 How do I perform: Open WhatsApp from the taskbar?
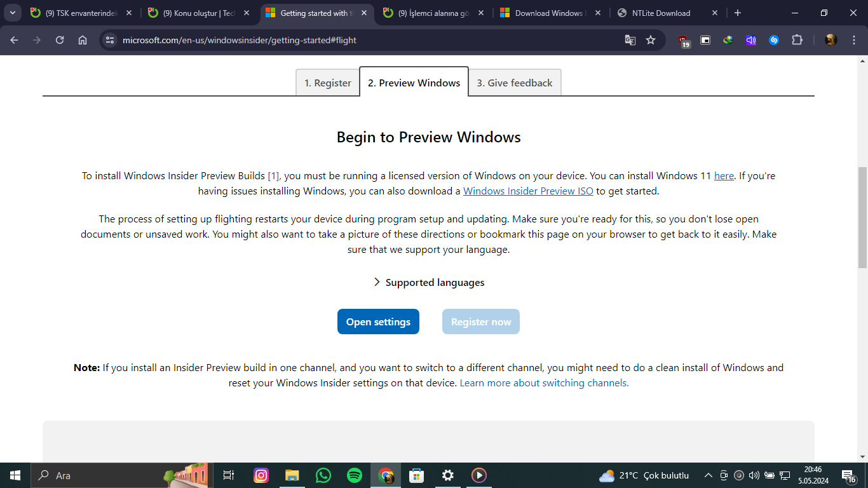[x=323, y=475]
